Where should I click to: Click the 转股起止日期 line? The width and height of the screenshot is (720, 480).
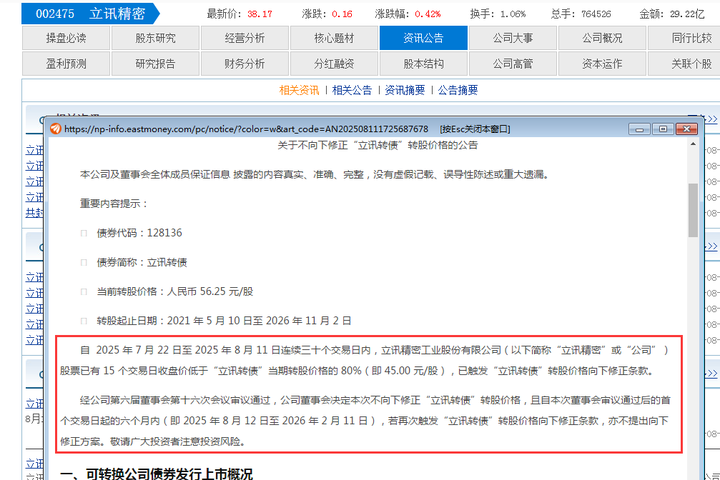coord(224,321)
